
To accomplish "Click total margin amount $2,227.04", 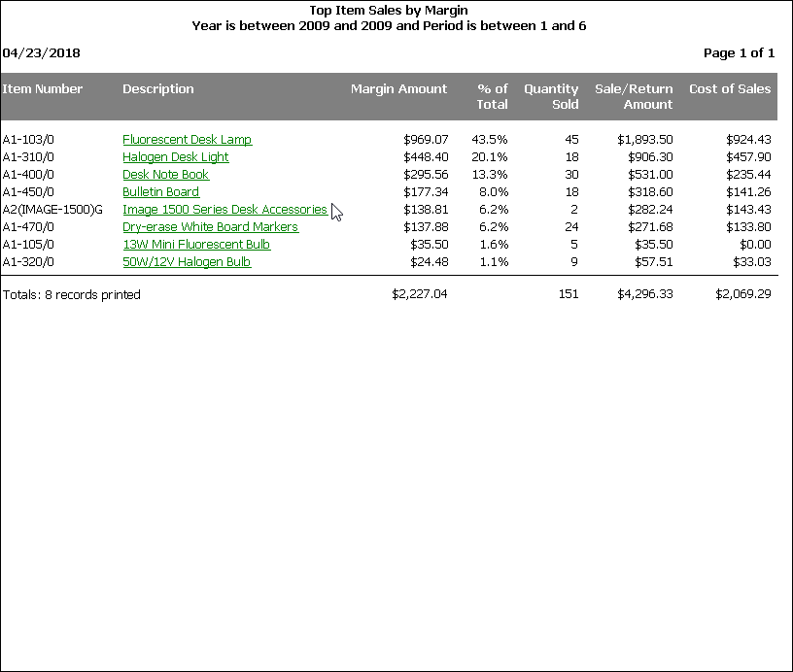I will click(x=420, y=294).
